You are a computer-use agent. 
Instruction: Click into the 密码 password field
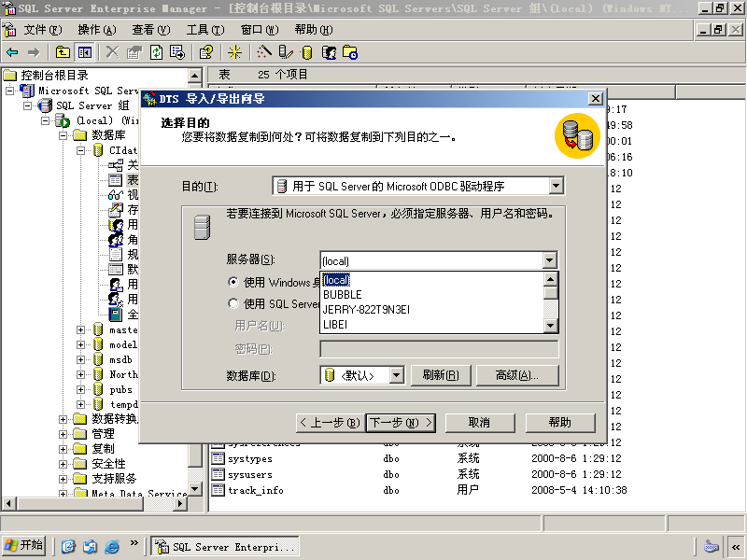[x=439, y=348]
